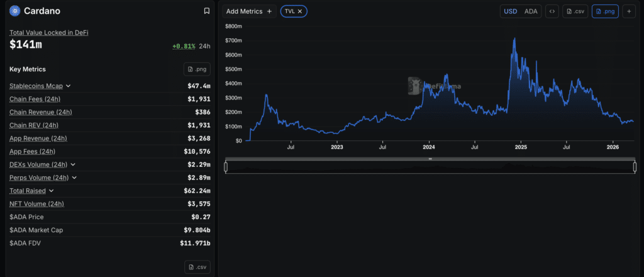Expand the DEXs Volume (24h) row

click(74, 164)
